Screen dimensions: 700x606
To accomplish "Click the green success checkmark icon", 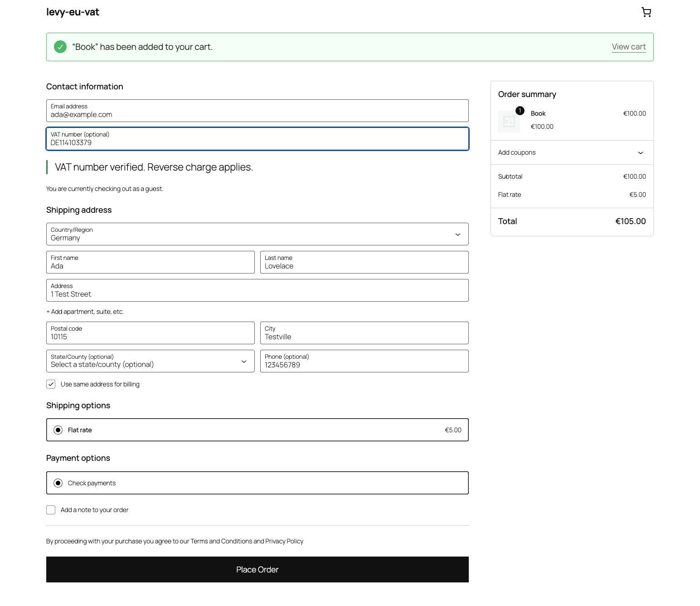I will tap(60, 47).
